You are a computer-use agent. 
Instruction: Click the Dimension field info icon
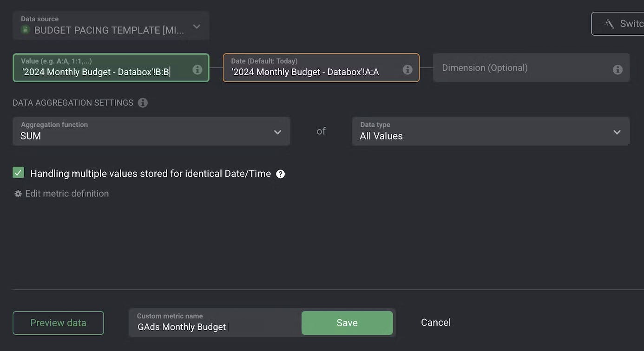pos(618,70)
